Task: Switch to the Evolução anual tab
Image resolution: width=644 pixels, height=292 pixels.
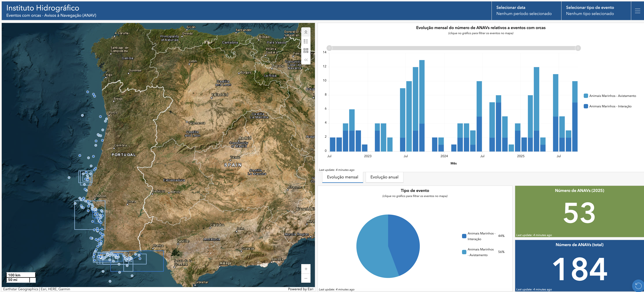Action: [x=384, y=177]
